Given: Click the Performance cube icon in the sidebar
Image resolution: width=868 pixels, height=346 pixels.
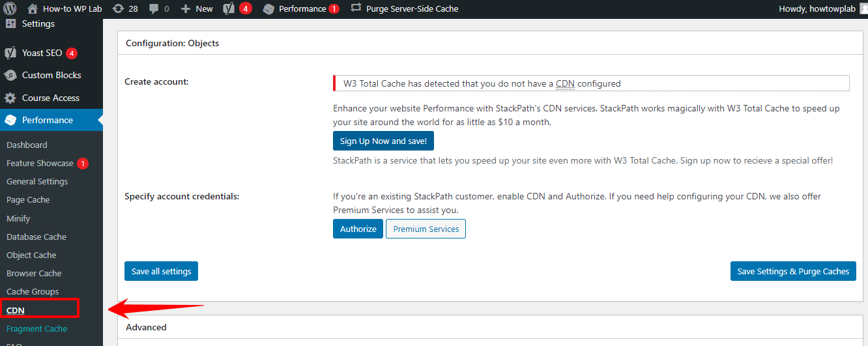Looking at the screenshot, I should 10,120.
